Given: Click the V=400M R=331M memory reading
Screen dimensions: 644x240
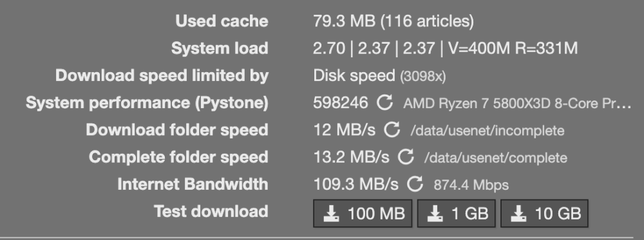Looking at the screenshot, I should click(513, 48).
